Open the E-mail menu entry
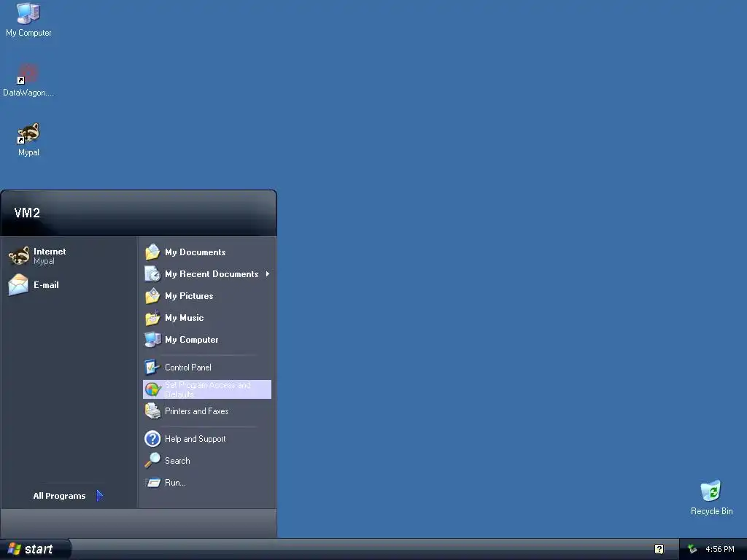The image size is (747, 560). [69, 285]
